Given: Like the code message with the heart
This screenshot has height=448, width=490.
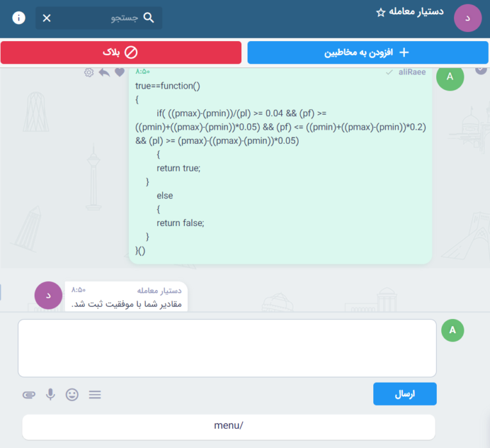Looking at the screenshot, I should click(120, 73).
